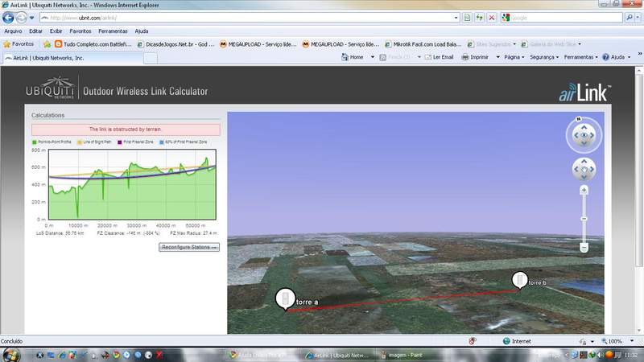
Task: Open the second MEGAUPLOAD bookmark
Action: pyautogui.click(x=341, y=44)
